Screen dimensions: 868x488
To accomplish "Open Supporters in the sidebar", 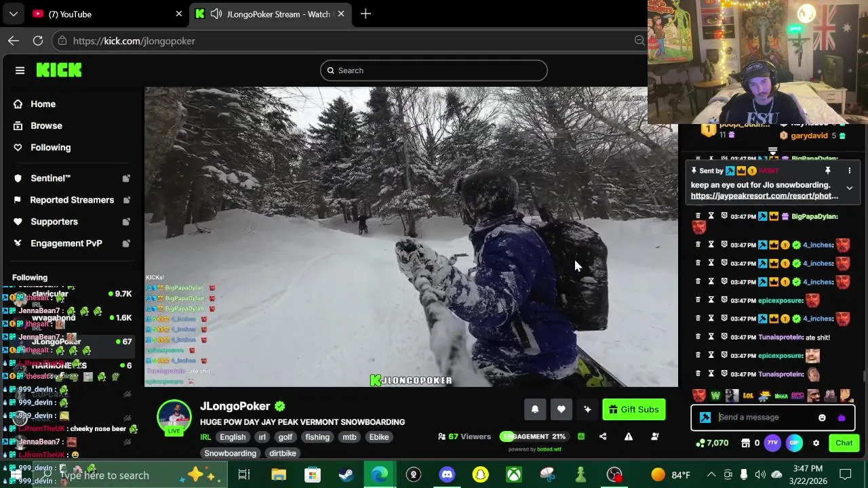I will coord(54,222).
